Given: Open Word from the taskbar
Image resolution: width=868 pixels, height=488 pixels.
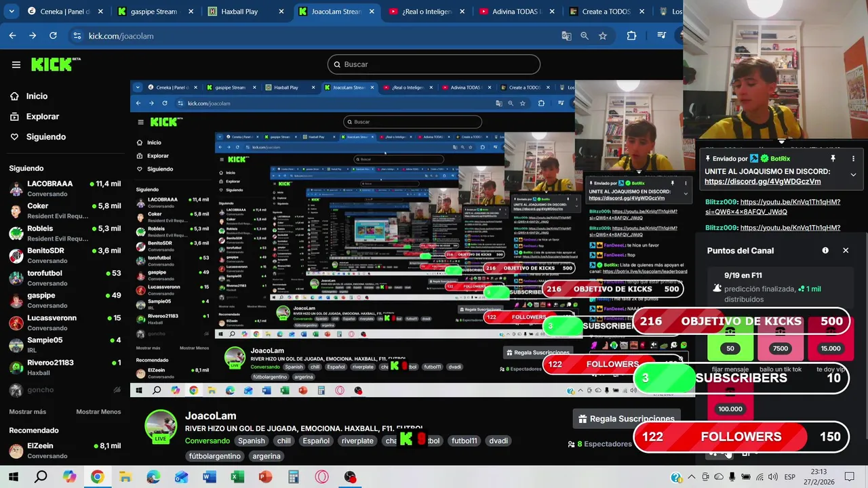Looking at the screenshot, I should point(209,477).
